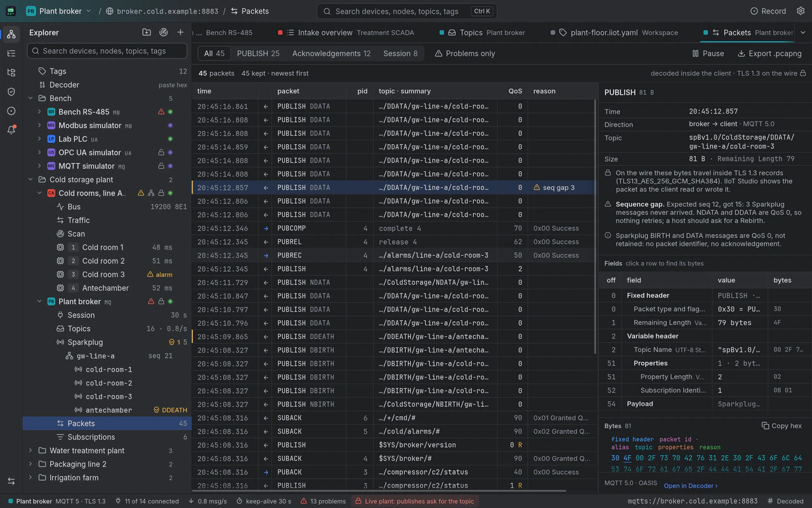Click the tree list icon second in sidebar
This screenshot has width=812, height=508.
[11, 53]
